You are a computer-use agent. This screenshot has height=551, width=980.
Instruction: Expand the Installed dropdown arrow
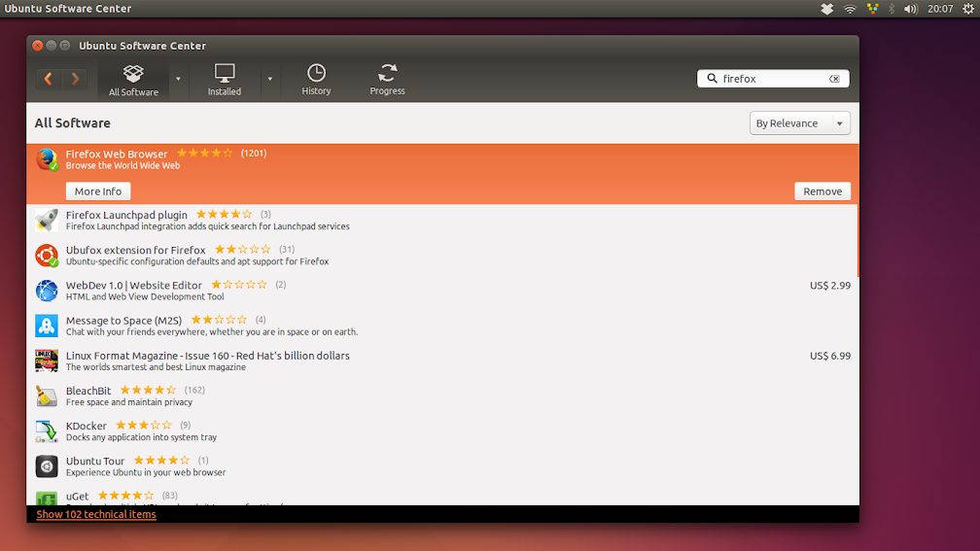coord(270,80)
